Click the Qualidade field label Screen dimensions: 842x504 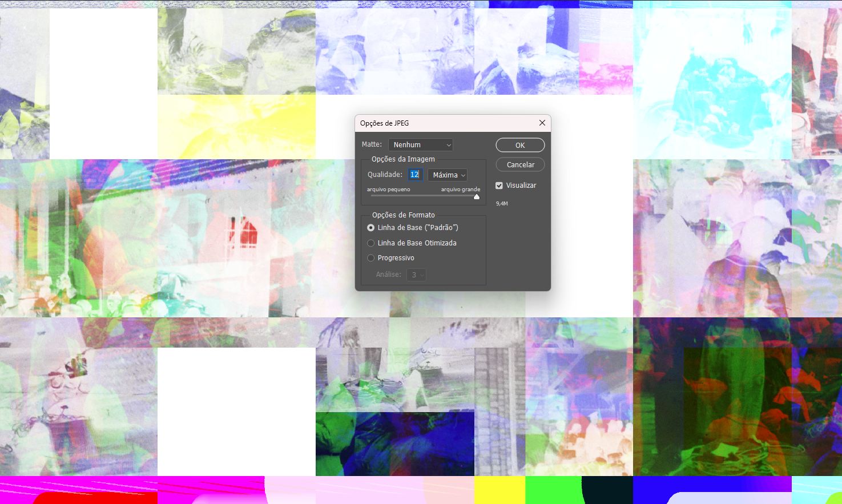(385, 175)
